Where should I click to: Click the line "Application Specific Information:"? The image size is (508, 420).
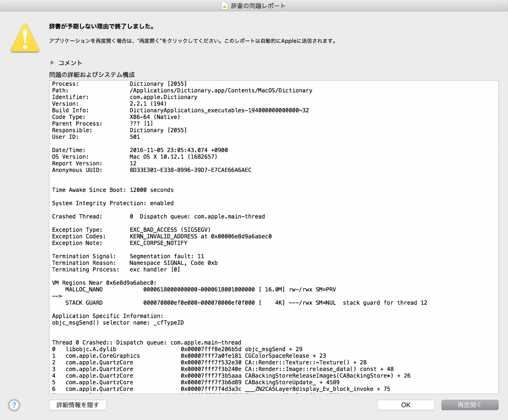[108, 316]
